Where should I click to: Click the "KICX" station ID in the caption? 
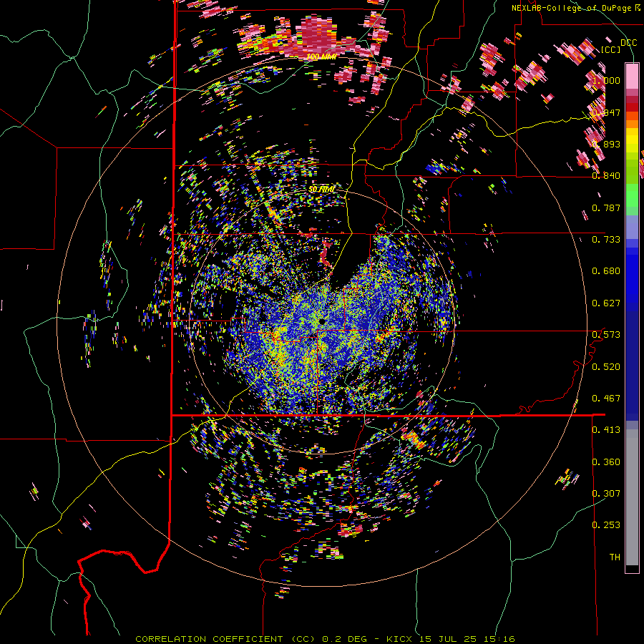click(399, 639)
